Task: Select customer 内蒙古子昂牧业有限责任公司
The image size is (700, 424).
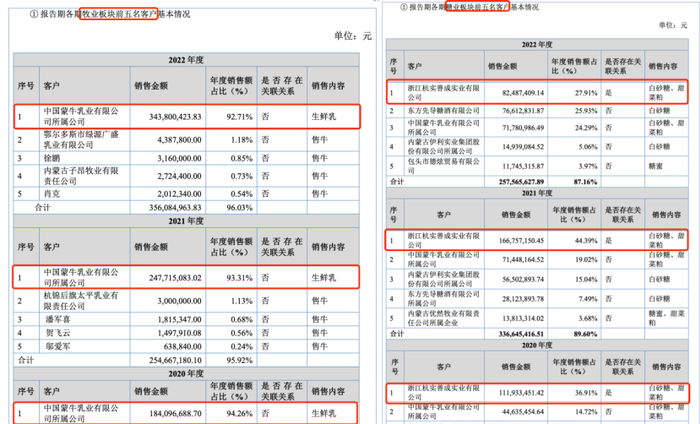Action: click(x=81, y=176)
